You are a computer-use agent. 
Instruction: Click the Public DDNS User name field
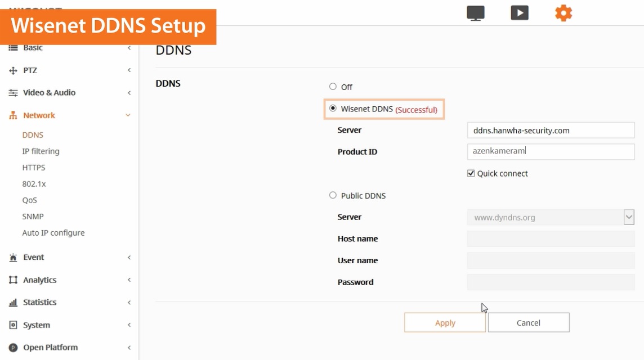(x=551, y=260)
